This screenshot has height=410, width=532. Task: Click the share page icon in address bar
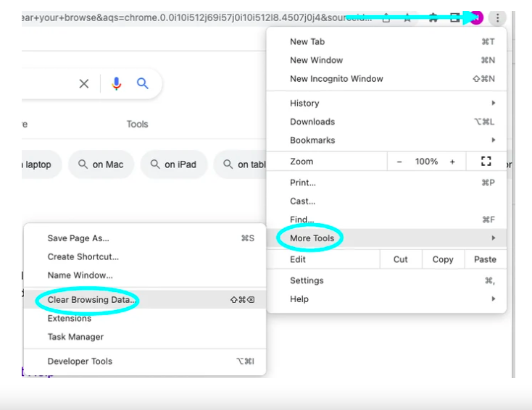click(386, 17)
